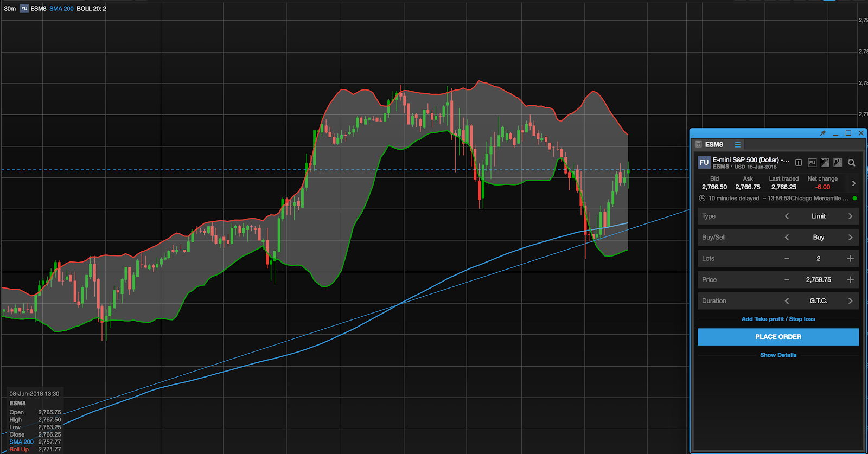Increase Lots with plus button
Viewport: 868px width, 454px height.
pyautogui.click(x=850, y=259)
